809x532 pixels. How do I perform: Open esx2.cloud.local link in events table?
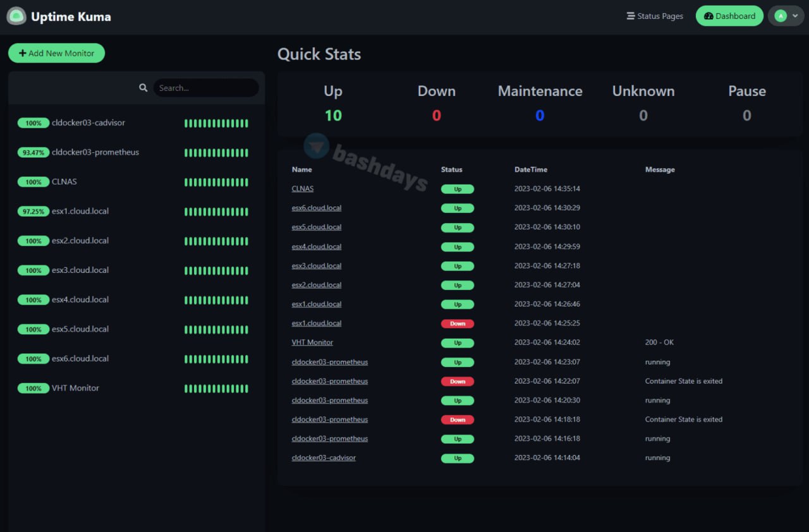tap(317, 284)
